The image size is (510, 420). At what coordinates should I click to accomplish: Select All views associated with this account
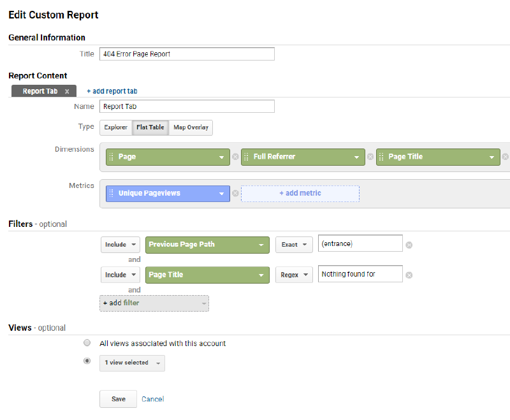(87, 343)
